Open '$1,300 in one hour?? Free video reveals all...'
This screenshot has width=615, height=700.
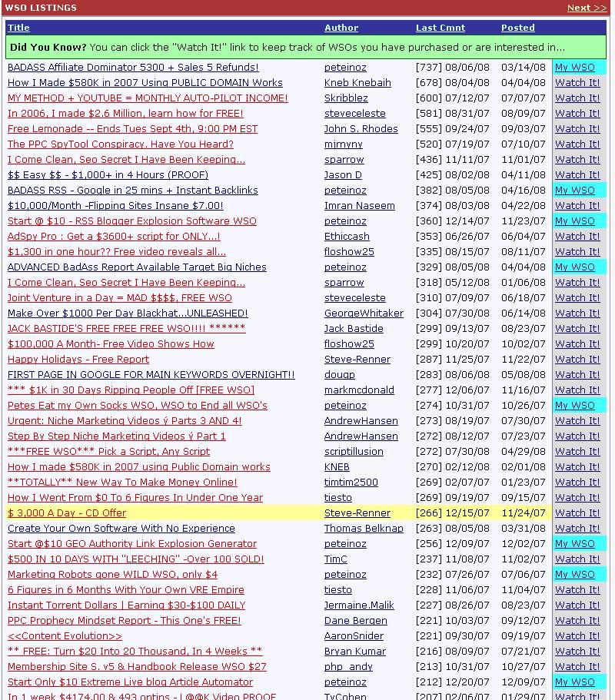click(x=117, y=252)
